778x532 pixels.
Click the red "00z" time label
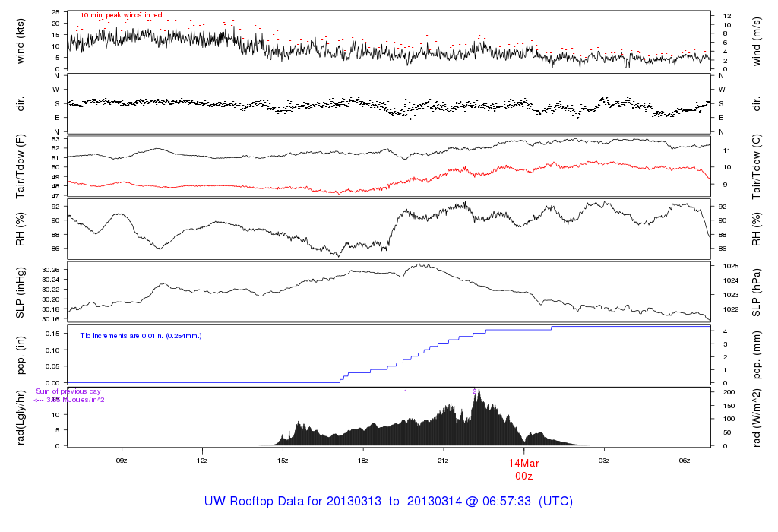(524, 477)
